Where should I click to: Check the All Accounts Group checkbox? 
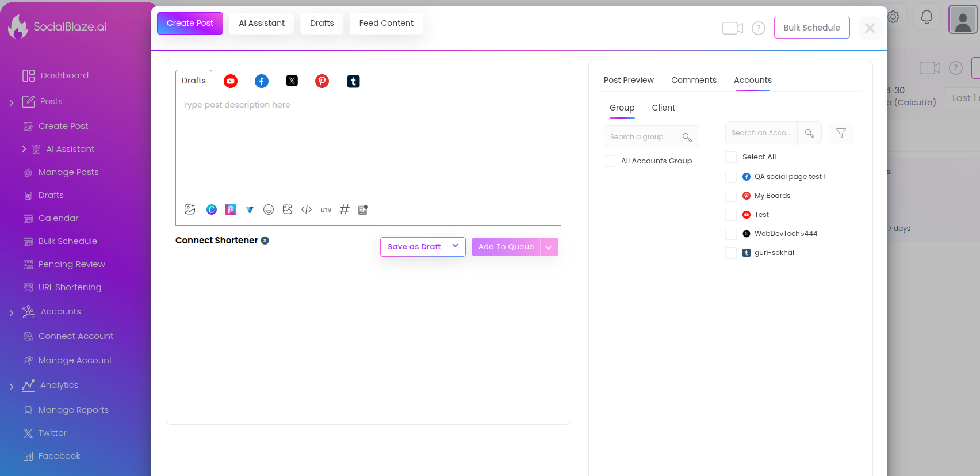click(610, 161)
